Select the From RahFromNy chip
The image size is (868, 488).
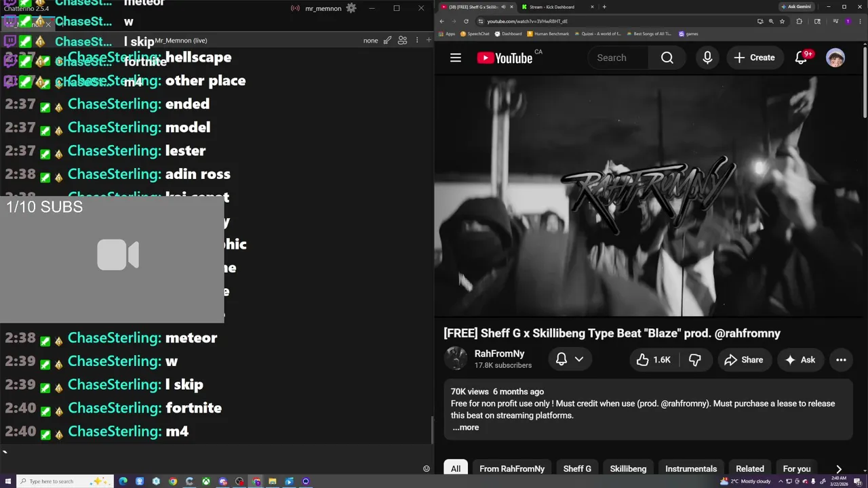click(512, 468)
